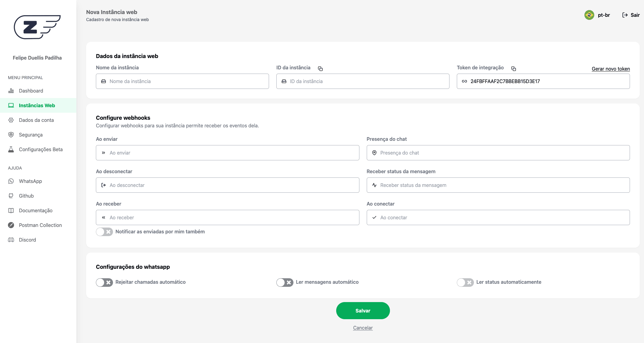644x343 pixels.
Task: Click the Brazil flag language icon
Action: point(589,15)
